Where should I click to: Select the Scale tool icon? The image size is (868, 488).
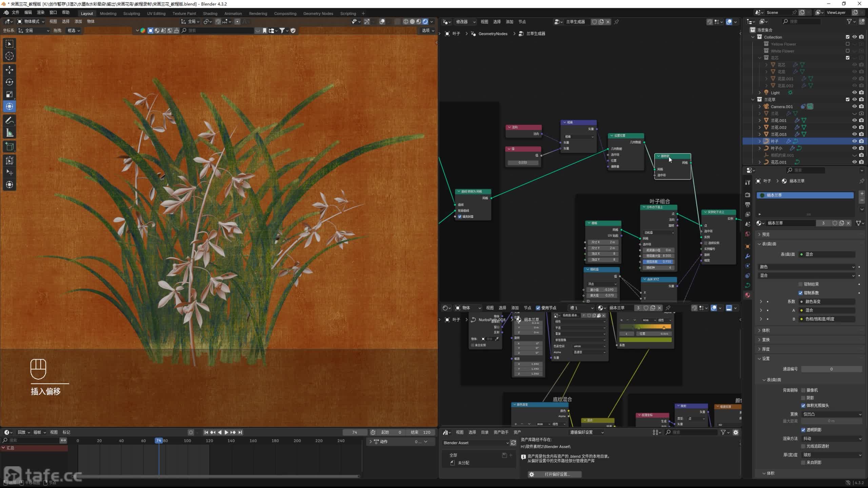pyautogui.click(x=9, y=94)
